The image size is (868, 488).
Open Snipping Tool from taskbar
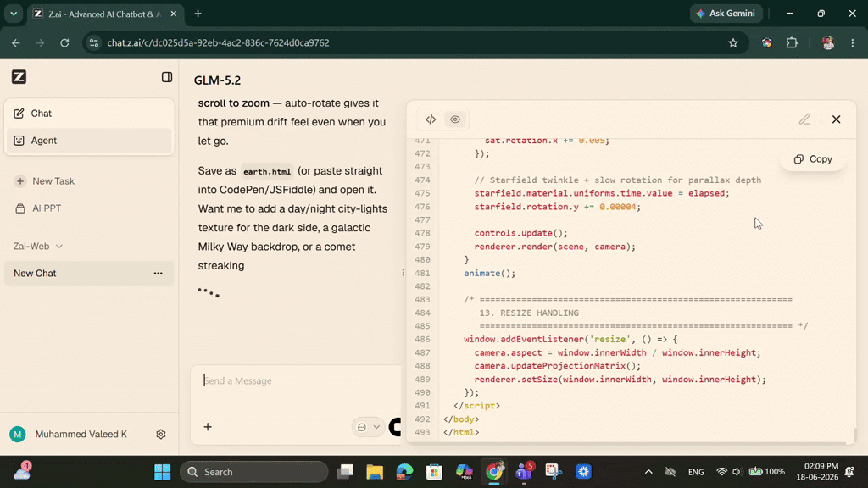(554, 472)
